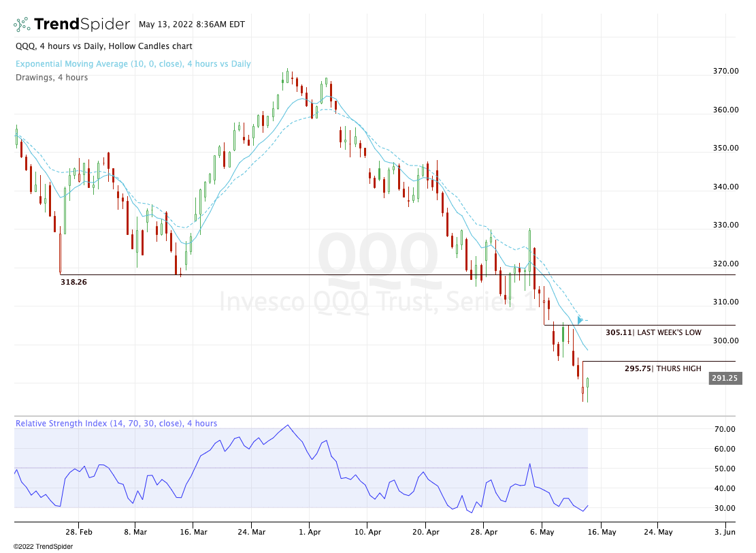This screenshot has height=553, width=756.
Task: Click the 370.00 price axis label
Action: pyautogui.click(x=725, y=71)
